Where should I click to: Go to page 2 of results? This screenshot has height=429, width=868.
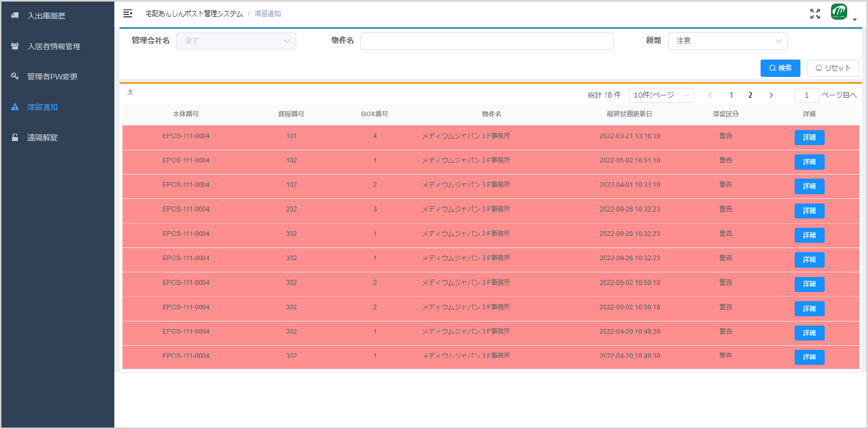pos(750,95)
